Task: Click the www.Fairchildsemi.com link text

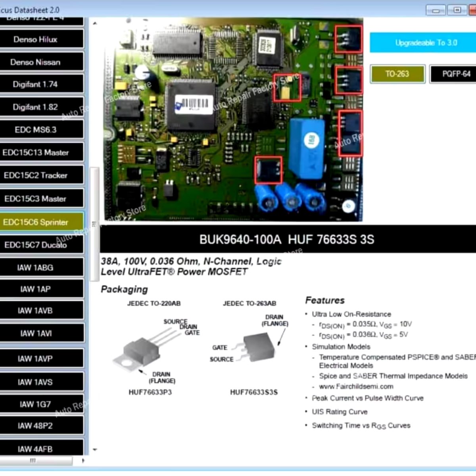Action: click(356, 386)
